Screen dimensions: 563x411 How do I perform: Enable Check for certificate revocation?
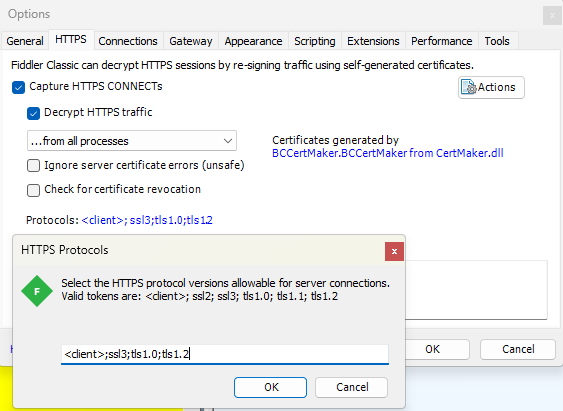pos(33,190)
